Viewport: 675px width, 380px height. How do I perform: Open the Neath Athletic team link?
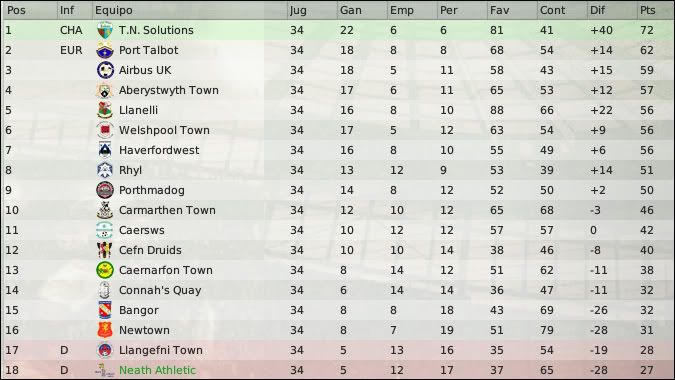click(157, 370)
